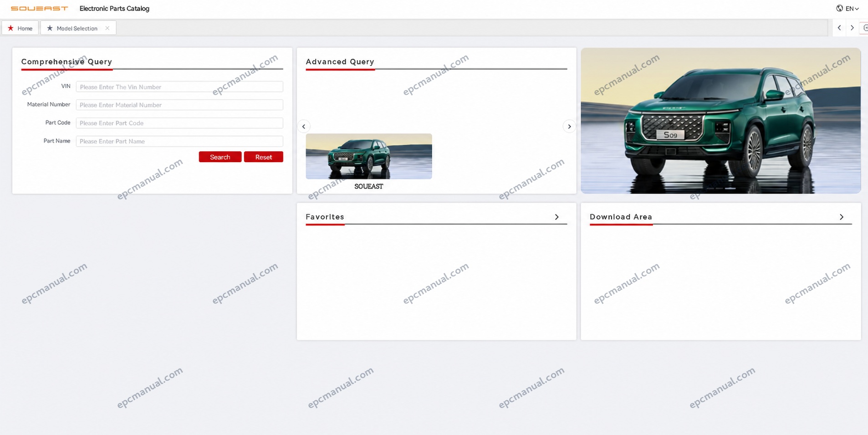The width and height of the screenshot is (868, 435).
Task: Click the Reset button
Action: click(x=263, y=157)
